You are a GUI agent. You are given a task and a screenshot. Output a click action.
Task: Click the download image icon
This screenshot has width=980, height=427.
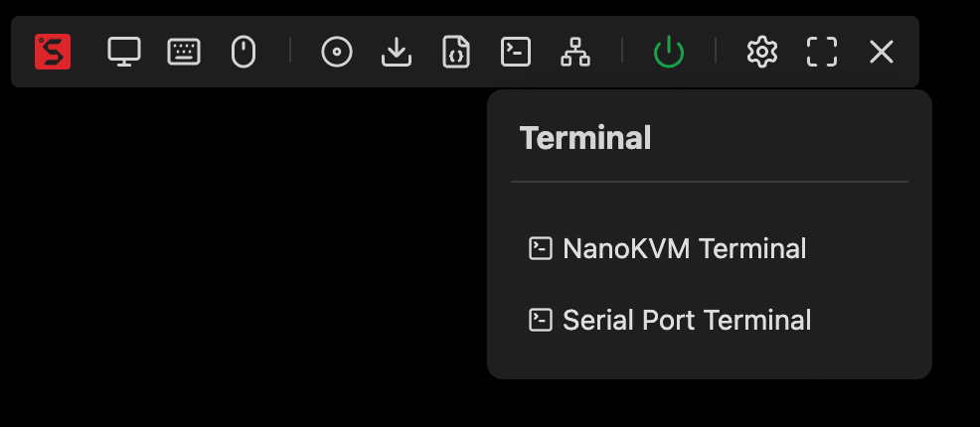click(397, 52)
